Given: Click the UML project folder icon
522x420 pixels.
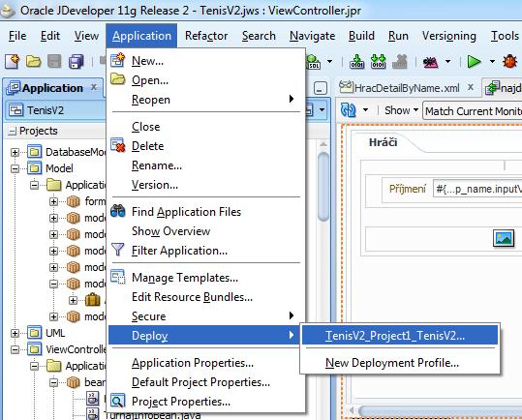Looking at the screenshot, I should coord(35,333).
